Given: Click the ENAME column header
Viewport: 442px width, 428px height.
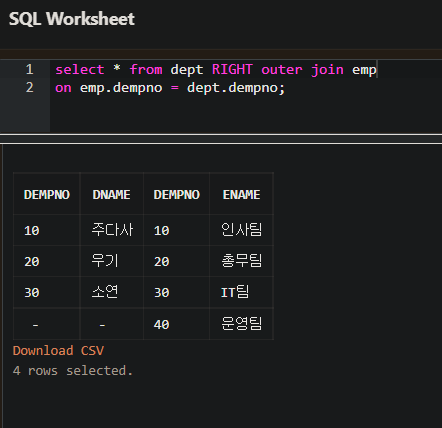Looking at the screenshot, I should [x=241, y=195].
